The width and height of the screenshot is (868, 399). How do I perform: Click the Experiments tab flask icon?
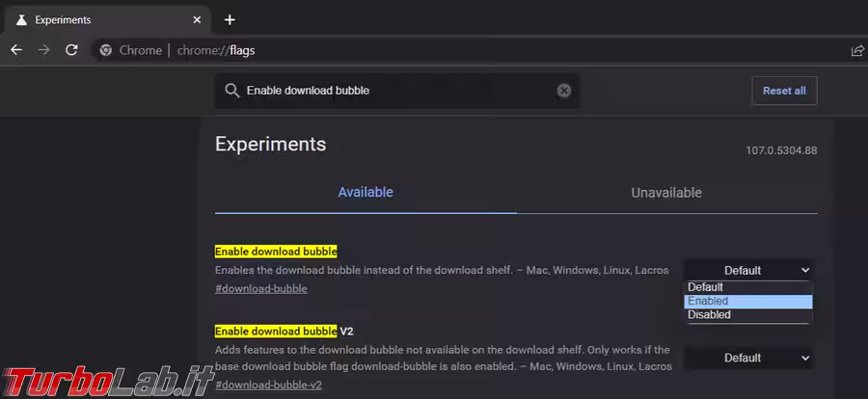coord(20,19)
